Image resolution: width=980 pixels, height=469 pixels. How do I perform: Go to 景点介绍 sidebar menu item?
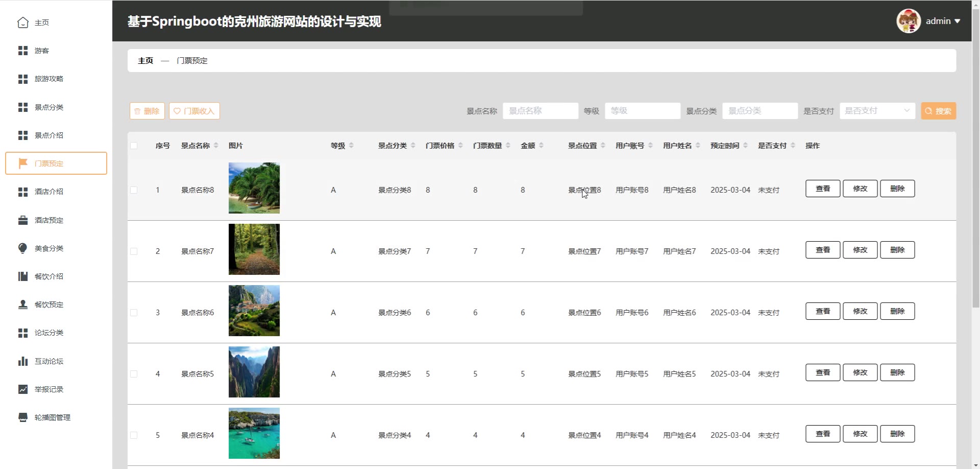[49, 135]
